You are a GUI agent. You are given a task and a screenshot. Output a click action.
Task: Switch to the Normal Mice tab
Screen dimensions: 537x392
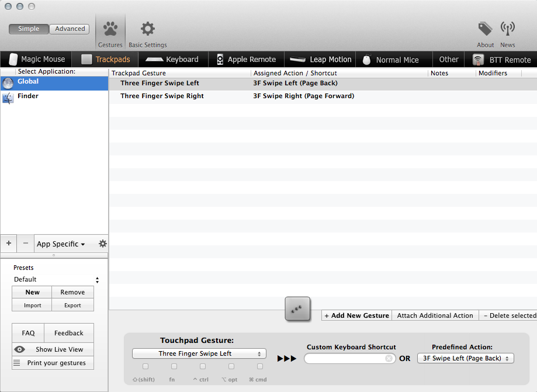(x=394, y=59)
